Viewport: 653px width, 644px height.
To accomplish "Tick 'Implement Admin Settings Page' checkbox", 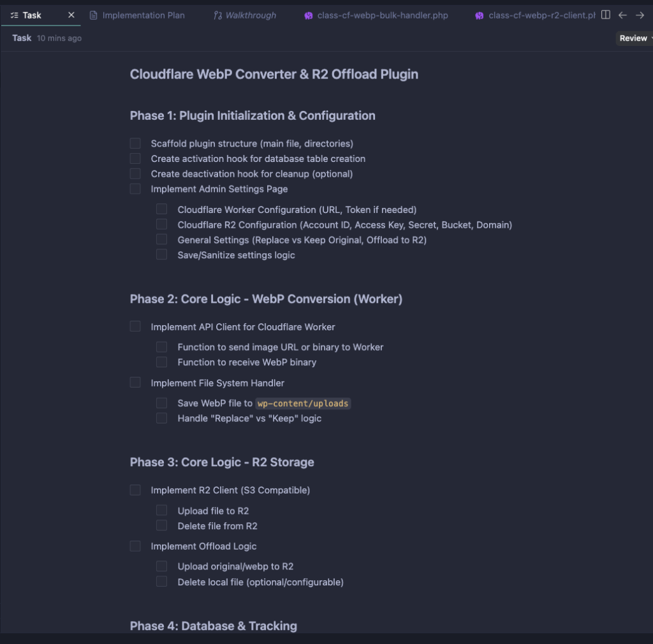I will [x=135, y=189].
